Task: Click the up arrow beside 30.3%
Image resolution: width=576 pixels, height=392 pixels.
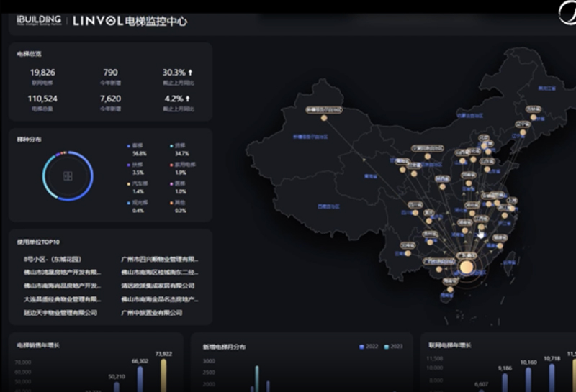Action: click(191, 73)
